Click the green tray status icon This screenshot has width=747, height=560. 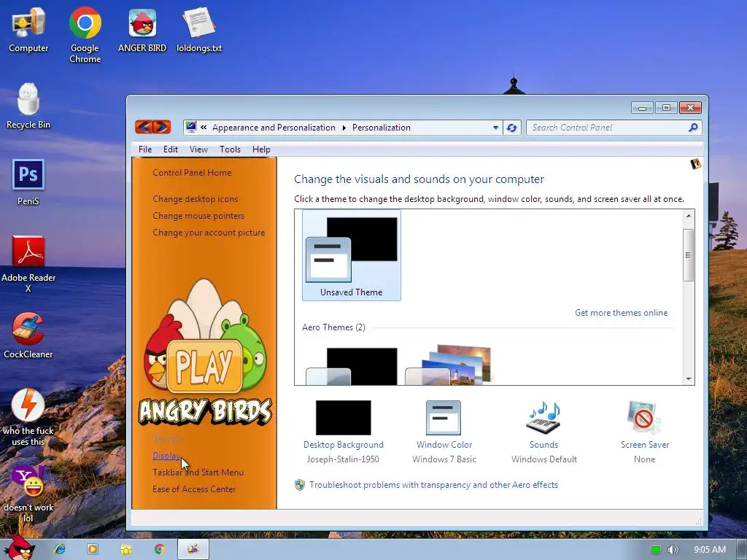[x=656, y=550]
